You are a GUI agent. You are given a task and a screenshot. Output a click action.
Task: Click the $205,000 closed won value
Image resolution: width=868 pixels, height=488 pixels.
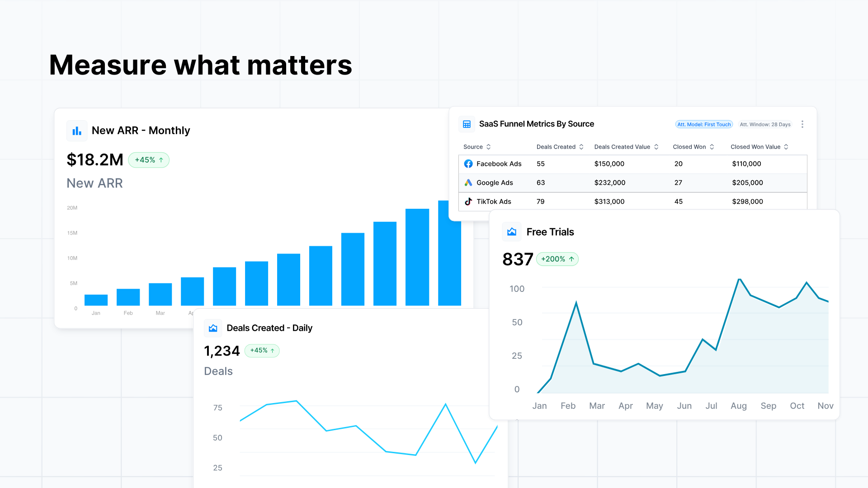click(x=748, y=183)
